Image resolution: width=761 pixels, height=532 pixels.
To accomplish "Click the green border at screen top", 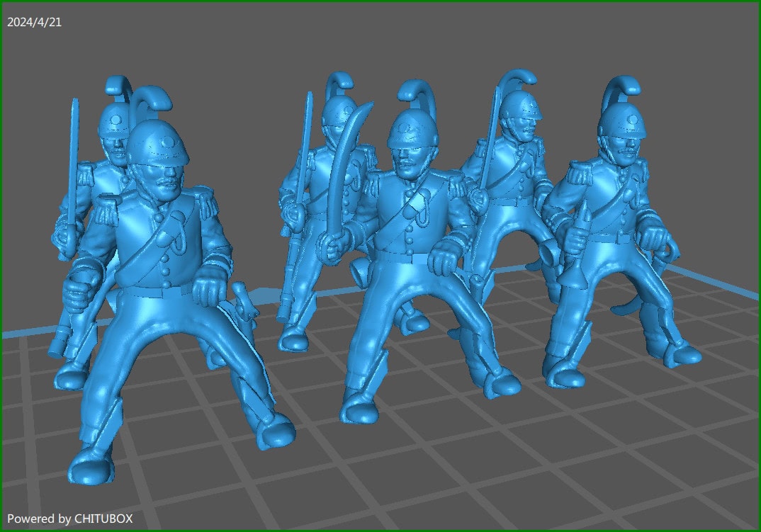I will tap(380, 2).
